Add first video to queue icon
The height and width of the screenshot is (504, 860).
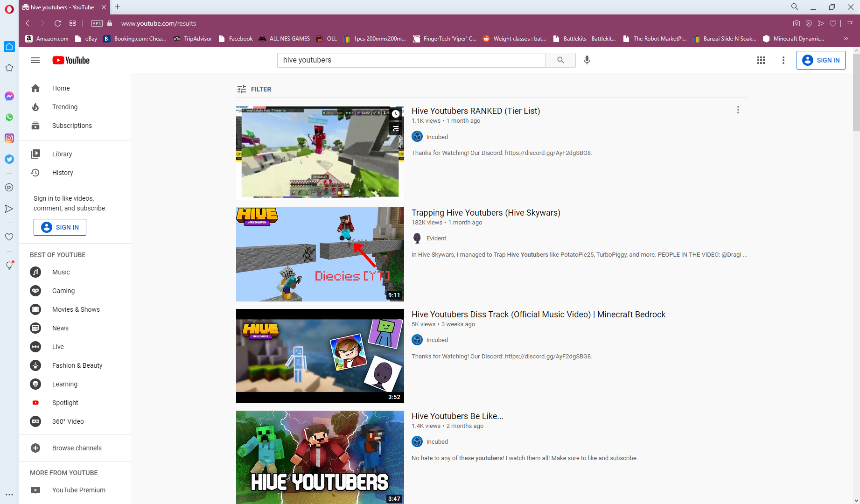point(396,128)
